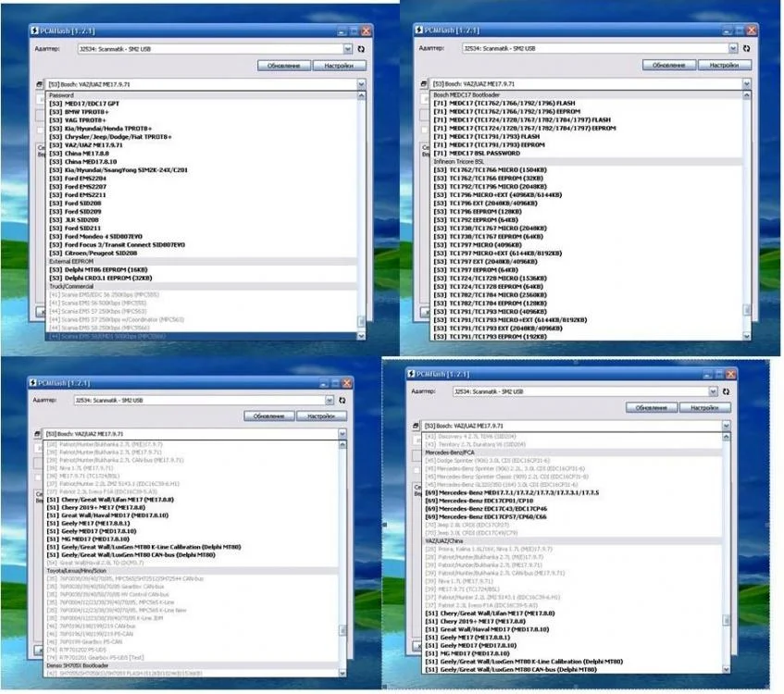Click the Настройки button in the Toyota/Lexus list window
Viewport: 784px width, 694px height.
(x=321, y=416)
